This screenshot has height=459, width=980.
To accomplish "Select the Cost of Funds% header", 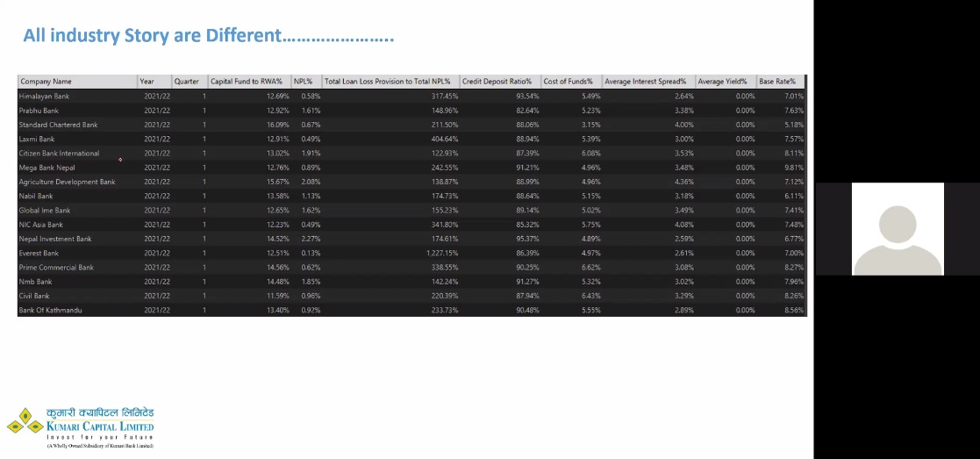I will pyautogui.click(x=571, y=82).
